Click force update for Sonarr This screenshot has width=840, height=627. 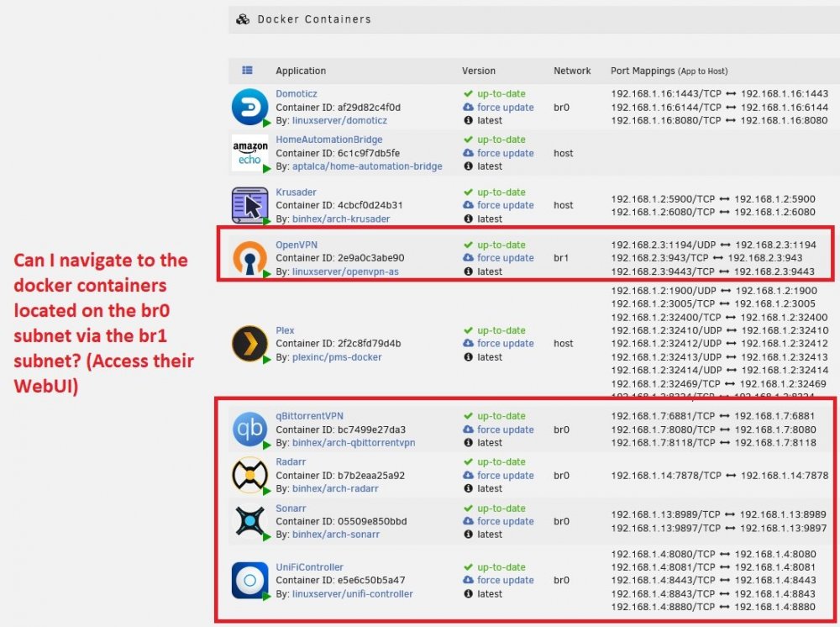(x=505, y=521)
